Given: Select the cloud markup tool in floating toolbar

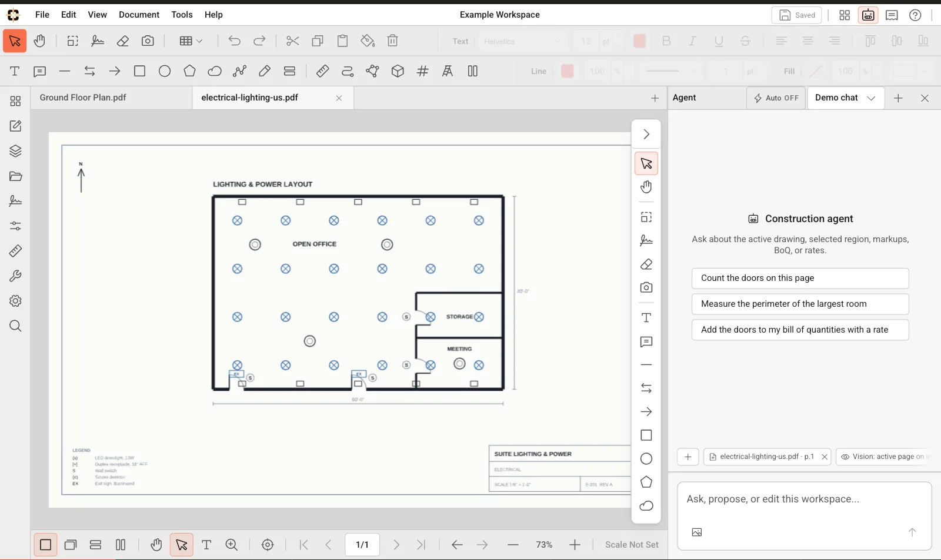Looking at the screenshot, I should click(x=646, y=506).
